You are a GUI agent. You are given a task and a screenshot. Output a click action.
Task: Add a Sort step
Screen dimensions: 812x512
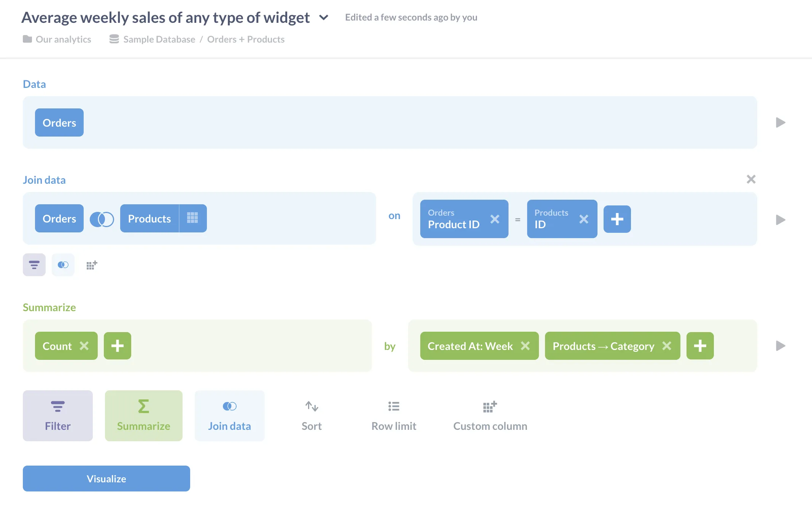point(311,416)
